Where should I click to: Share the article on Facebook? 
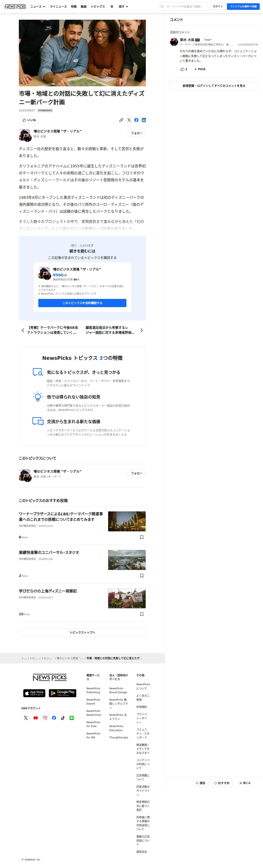[136, 120]
